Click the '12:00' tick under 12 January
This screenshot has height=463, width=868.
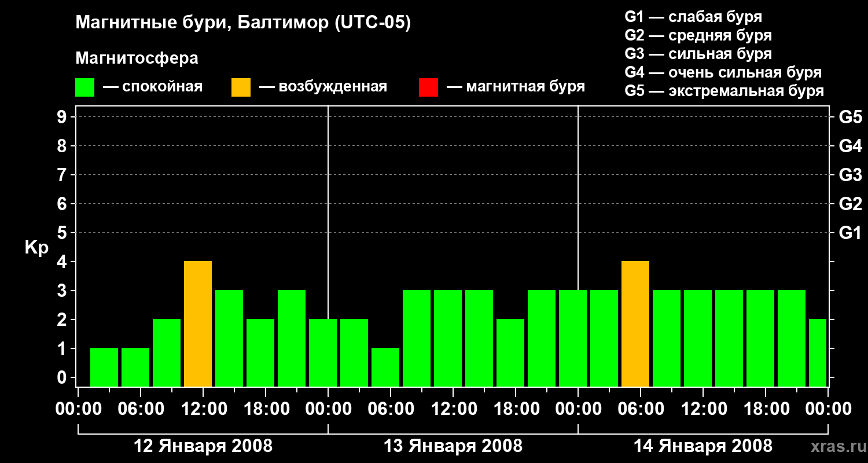203,409
